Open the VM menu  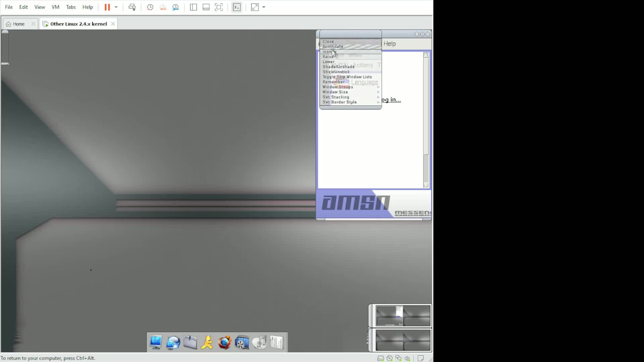coord(55,7)
